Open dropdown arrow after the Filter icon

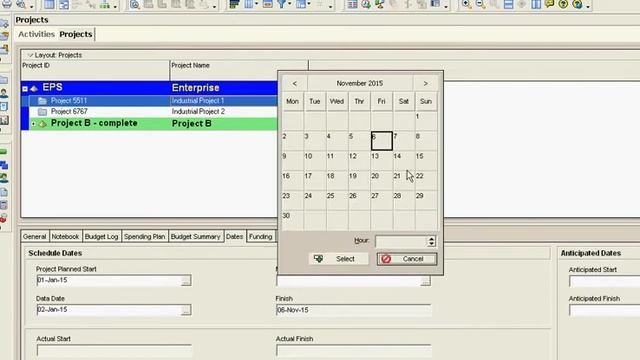290,4
